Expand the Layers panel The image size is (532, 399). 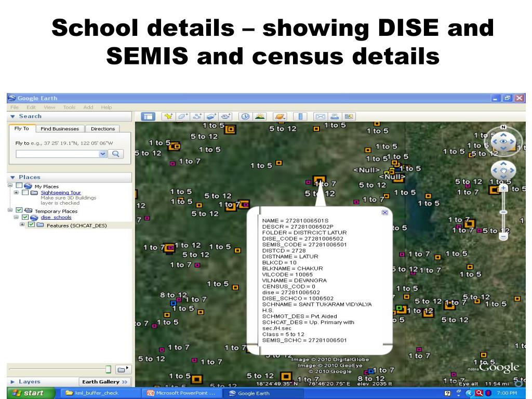coord(13,382)
